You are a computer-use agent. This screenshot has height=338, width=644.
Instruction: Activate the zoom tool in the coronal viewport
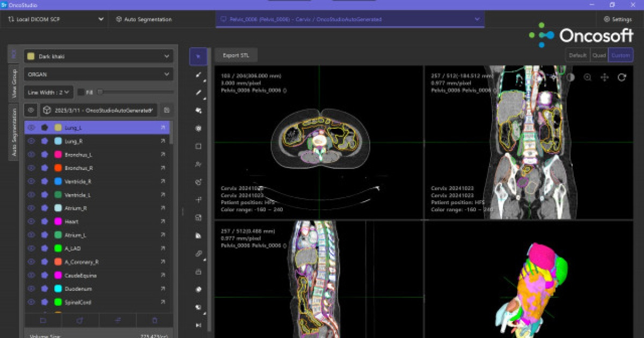pyautogui.click(x=588, y=77)
